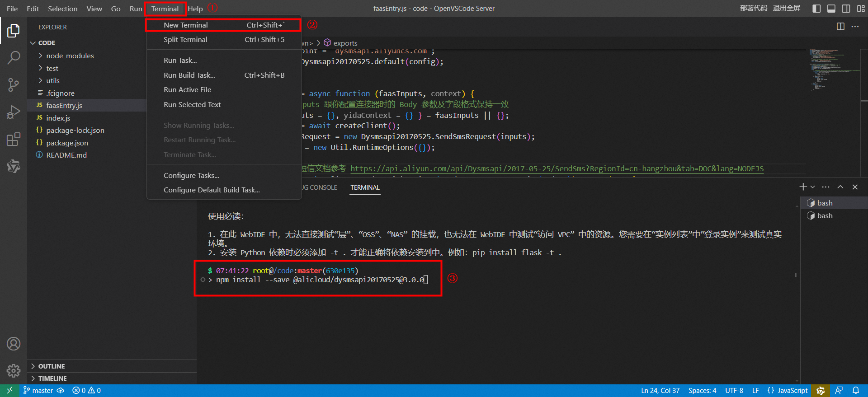Image resolution: width=868 pixels, height=397 pixels.
Task: Maximize the terminal panel size
Action: [840, 187]
